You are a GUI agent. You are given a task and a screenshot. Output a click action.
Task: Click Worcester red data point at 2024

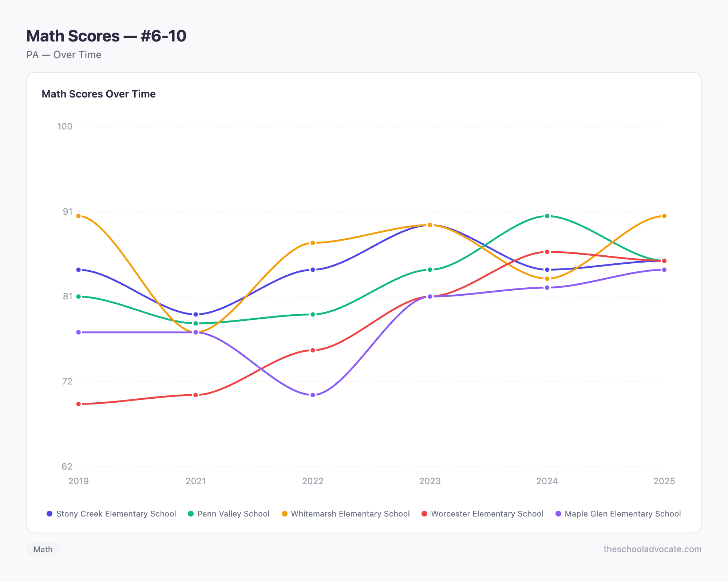pos(547,252)
